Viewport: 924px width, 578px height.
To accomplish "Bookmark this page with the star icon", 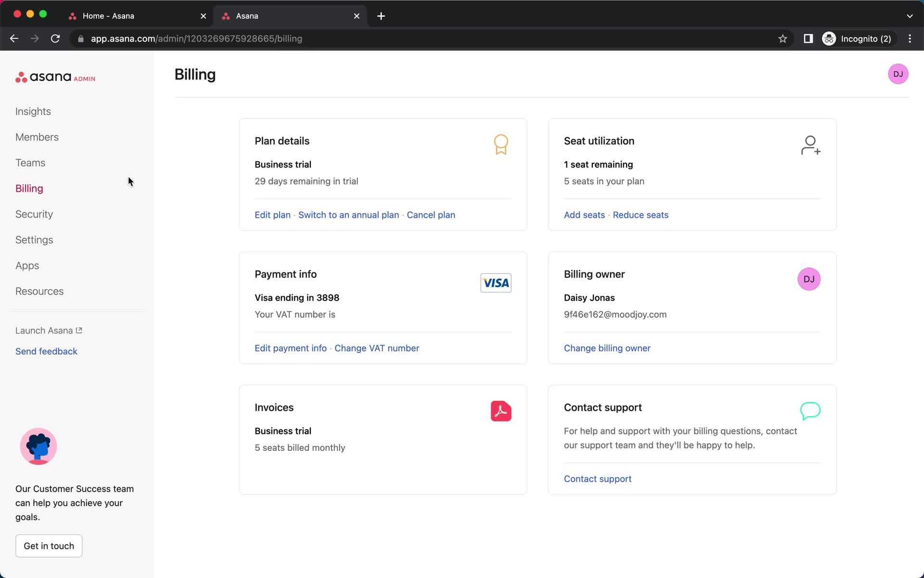I will (783, 39).
